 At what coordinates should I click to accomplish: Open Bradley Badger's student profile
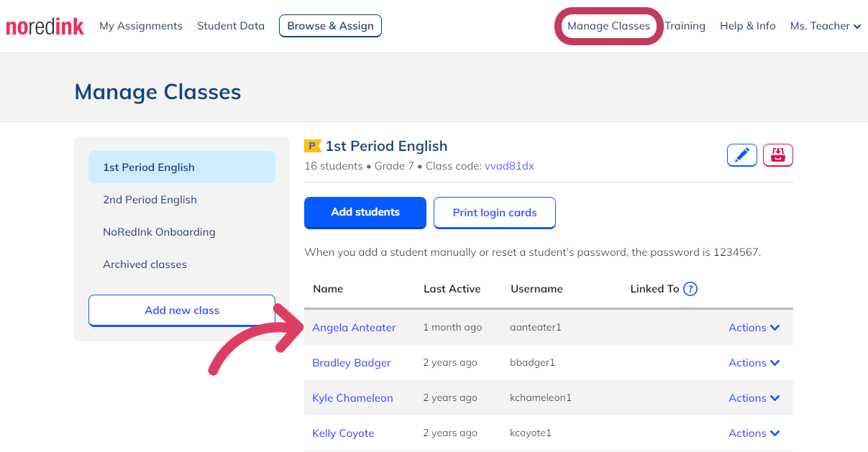[352, 363]
